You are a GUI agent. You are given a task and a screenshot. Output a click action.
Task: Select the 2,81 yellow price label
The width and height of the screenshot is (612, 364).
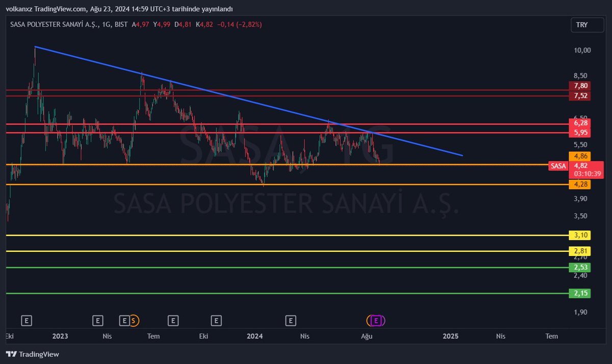(580, 251)
